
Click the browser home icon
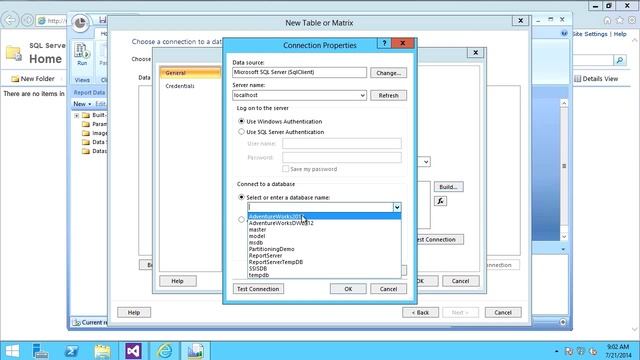(607, 20)
